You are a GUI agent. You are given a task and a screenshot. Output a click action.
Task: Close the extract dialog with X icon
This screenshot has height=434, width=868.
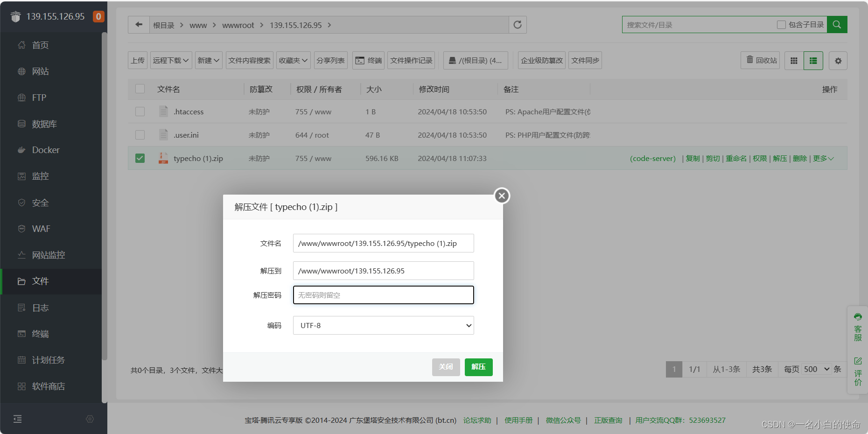click(502, 196)
